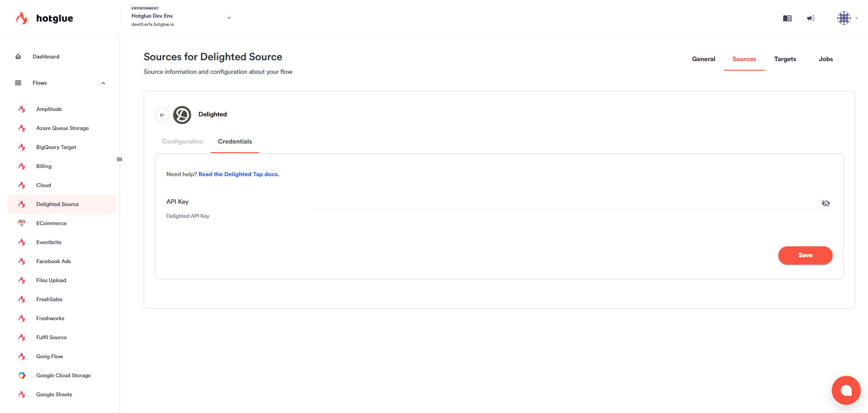Click the Sources for Delighted Source heading
Viewport: 868px width, 413px height.
click(x=213, y=57)
